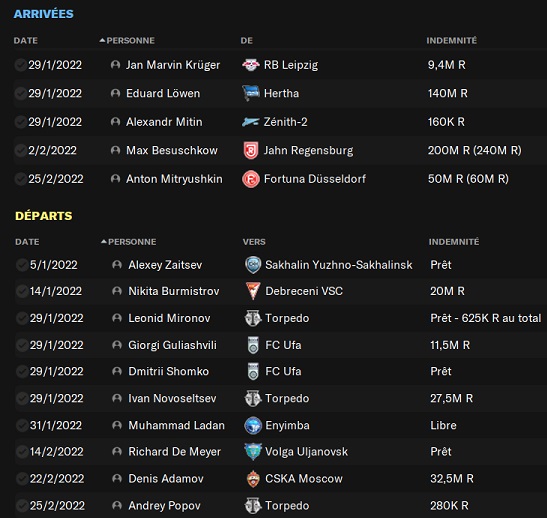This screenshot has width=547, height=518.
Task: Click Torpedo logo in Andrey Popov row
Action: [253, 505]
